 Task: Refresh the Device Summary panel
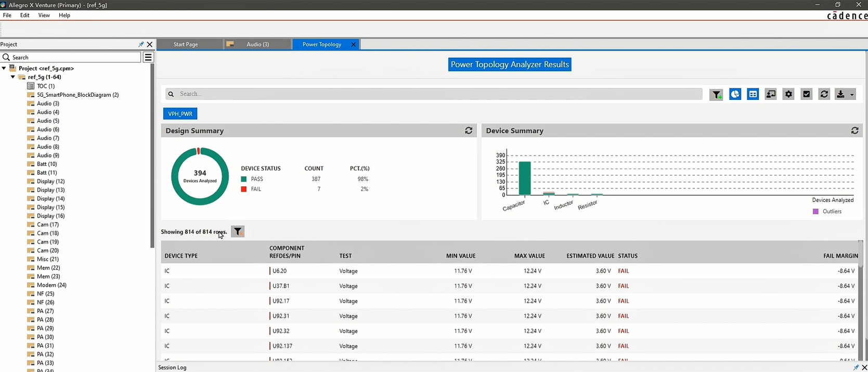tap(854, 131)
